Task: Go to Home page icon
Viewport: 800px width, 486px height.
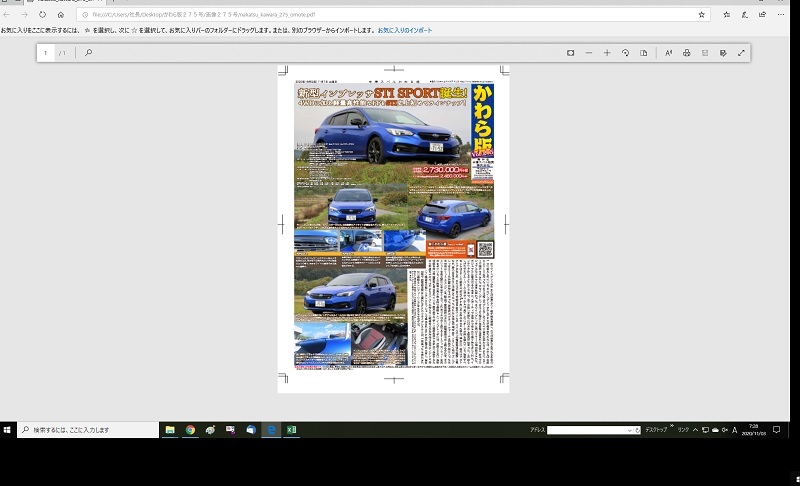Action: pos(61,15)
